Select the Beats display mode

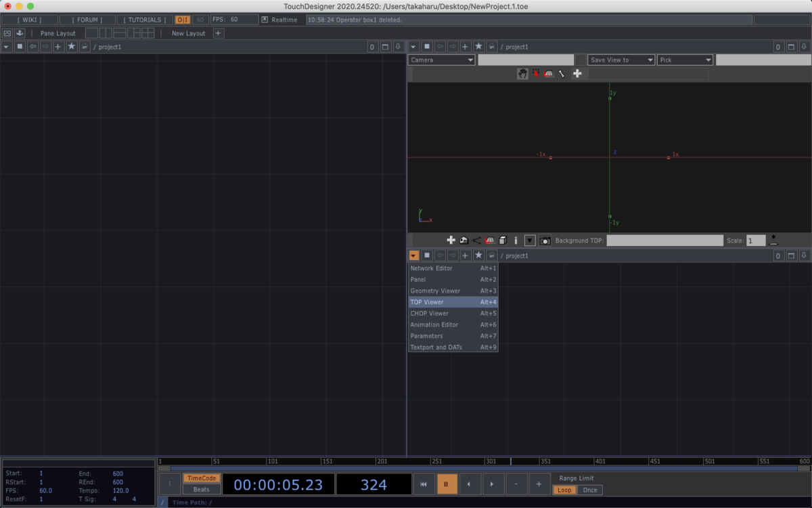pyautogui.click(x=202, y=489)
